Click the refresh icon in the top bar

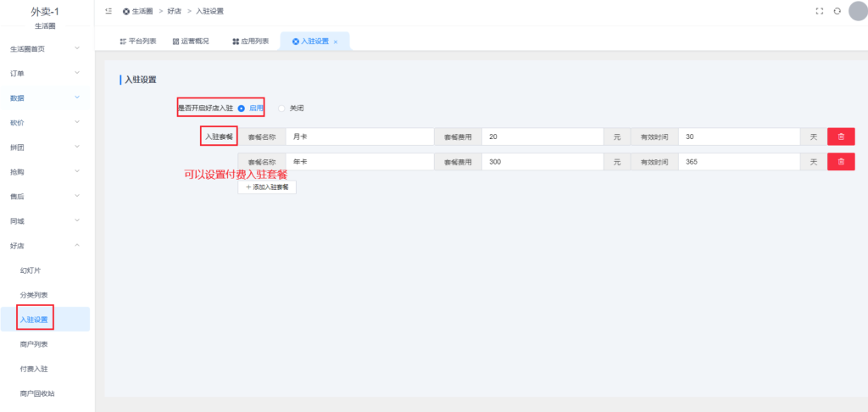pyautogui.click(x=837, y=11)
